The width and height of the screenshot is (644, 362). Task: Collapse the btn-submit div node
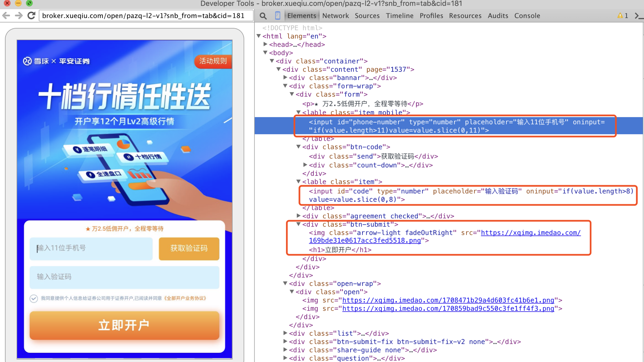click(299, 224)
